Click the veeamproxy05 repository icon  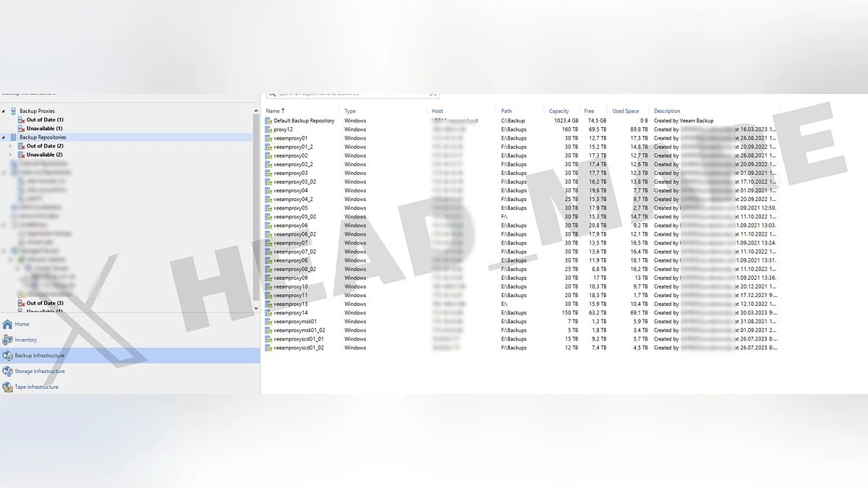tap(268, 208)
